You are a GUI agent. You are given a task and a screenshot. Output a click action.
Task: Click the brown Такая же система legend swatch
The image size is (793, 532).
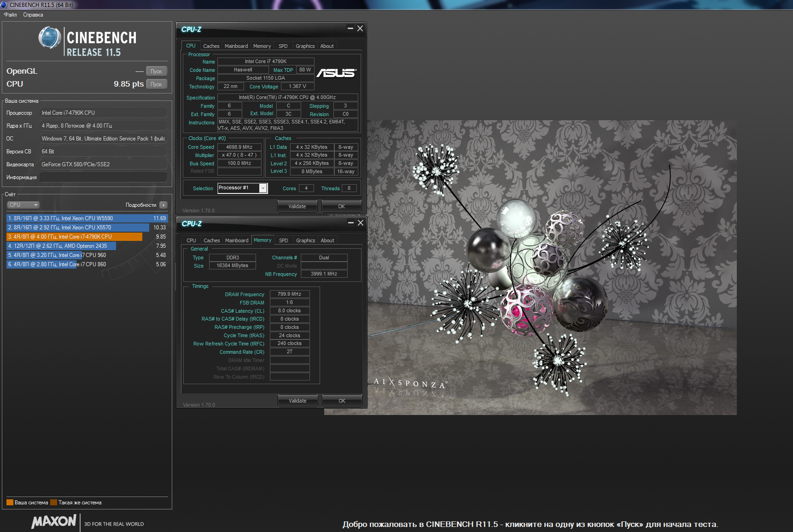pos(53,503)
